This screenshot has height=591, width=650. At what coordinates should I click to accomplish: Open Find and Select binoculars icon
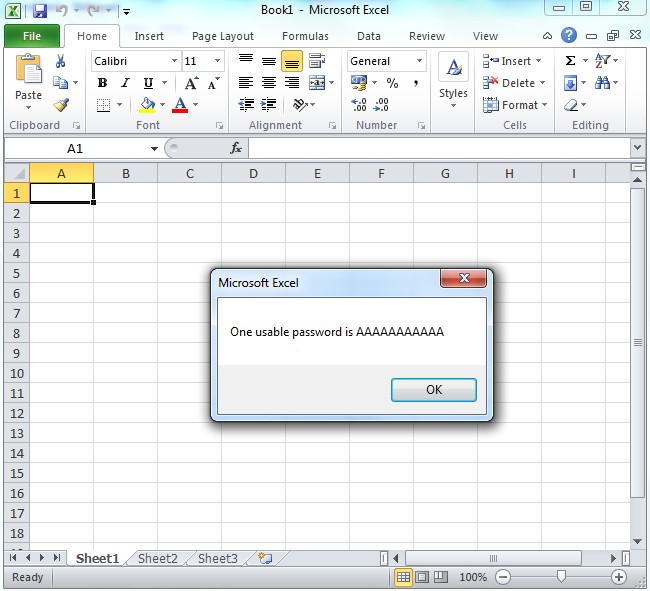coord(602,83)
